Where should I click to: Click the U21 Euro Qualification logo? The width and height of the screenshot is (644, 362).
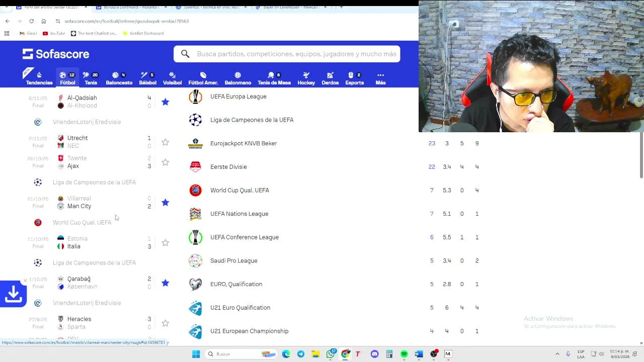click(195, 308)
